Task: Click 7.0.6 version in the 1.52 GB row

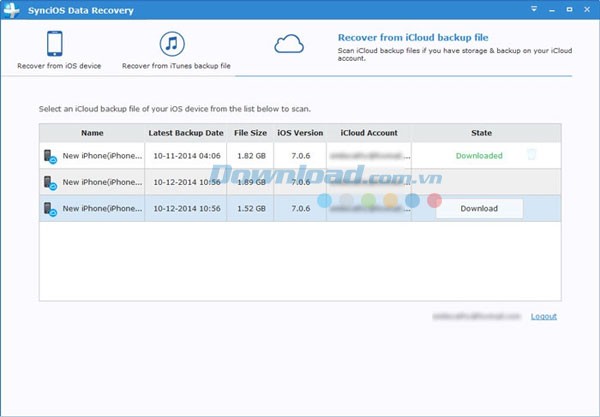Action: 300,208
